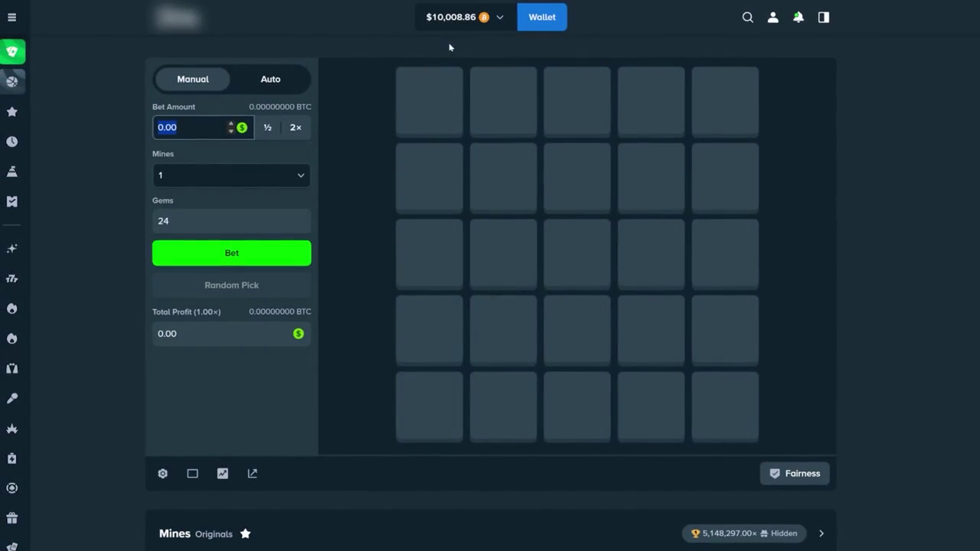The height and width of the screenshot is (551, 980).
Task: Open the 777 Slots icon
Action: tap(12, 279)
